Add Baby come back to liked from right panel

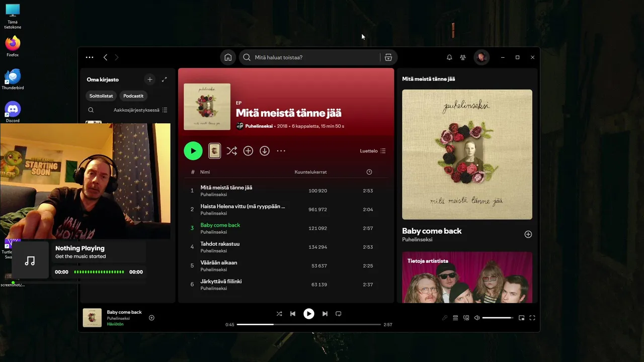click(528, 234)
